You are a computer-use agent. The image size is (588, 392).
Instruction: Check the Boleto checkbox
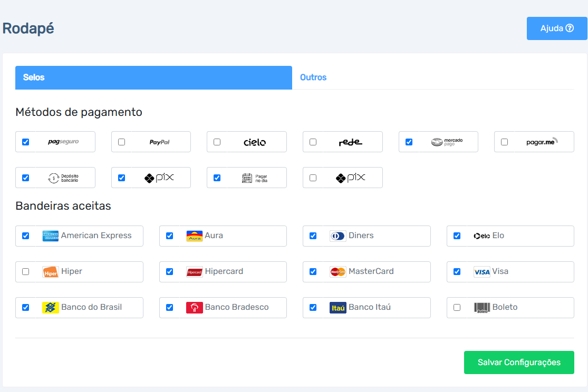coord(457,307)
